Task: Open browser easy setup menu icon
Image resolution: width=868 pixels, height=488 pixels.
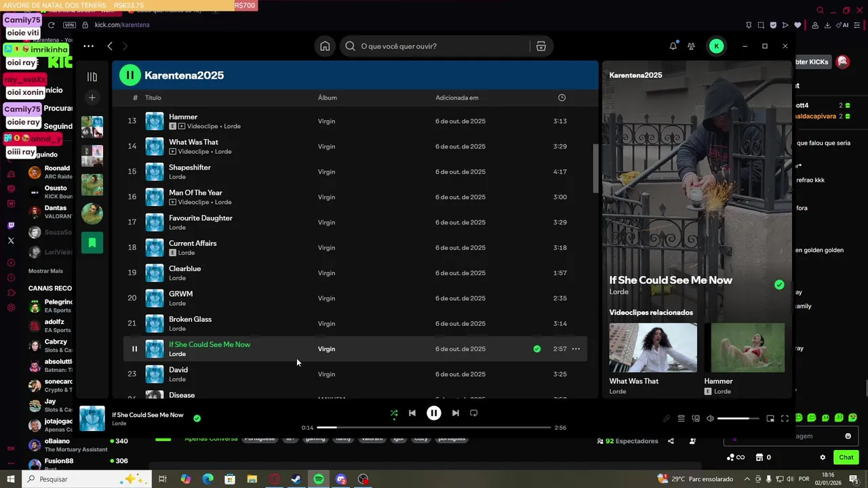Action: [857, 25]
